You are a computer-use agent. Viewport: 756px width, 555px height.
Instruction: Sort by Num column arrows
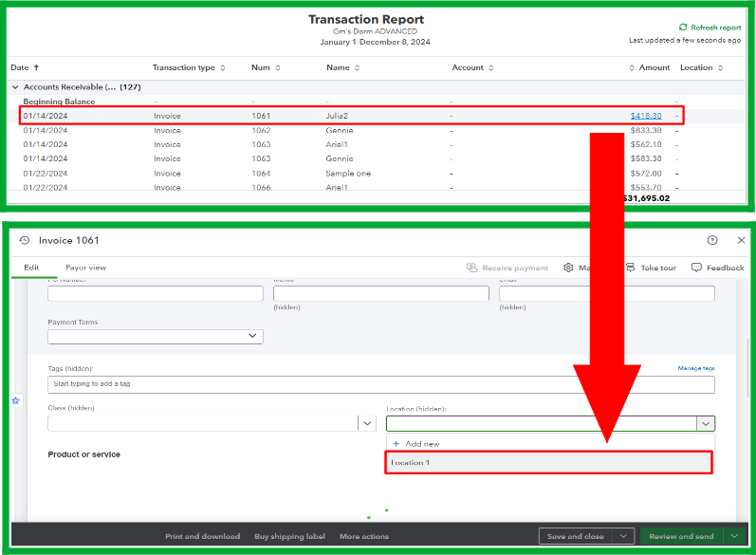[278, 68]
